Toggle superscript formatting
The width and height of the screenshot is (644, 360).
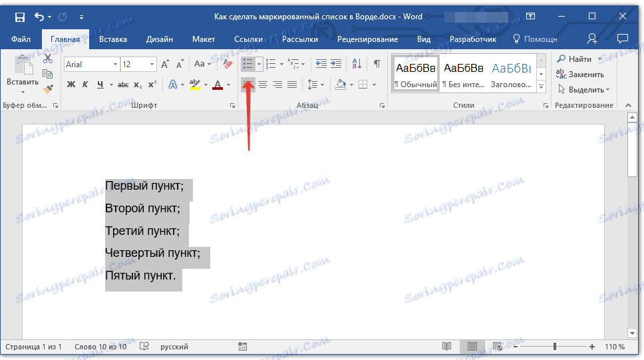point(152,85)
